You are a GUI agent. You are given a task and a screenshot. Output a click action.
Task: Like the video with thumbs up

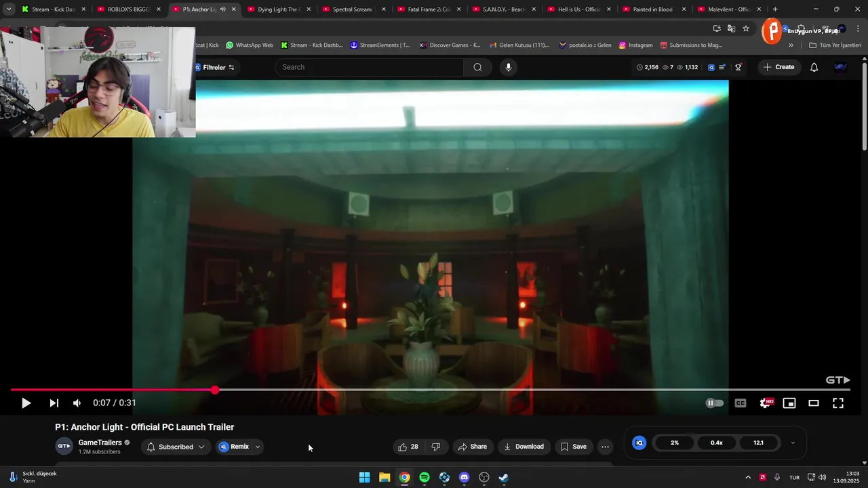pyautogui.click(x=408, y=447)
